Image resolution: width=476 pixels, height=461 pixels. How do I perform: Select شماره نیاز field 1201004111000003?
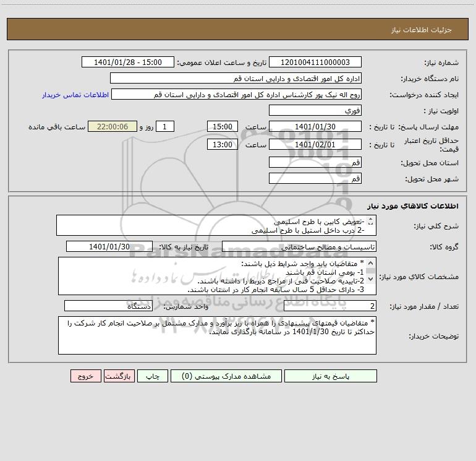315,62
